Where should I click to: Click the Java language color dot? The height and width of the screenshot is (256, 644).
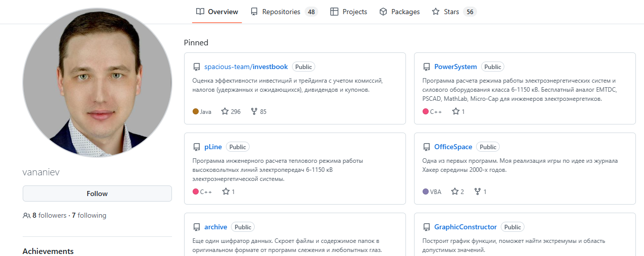pyautogui.click(x=196, y=111)
